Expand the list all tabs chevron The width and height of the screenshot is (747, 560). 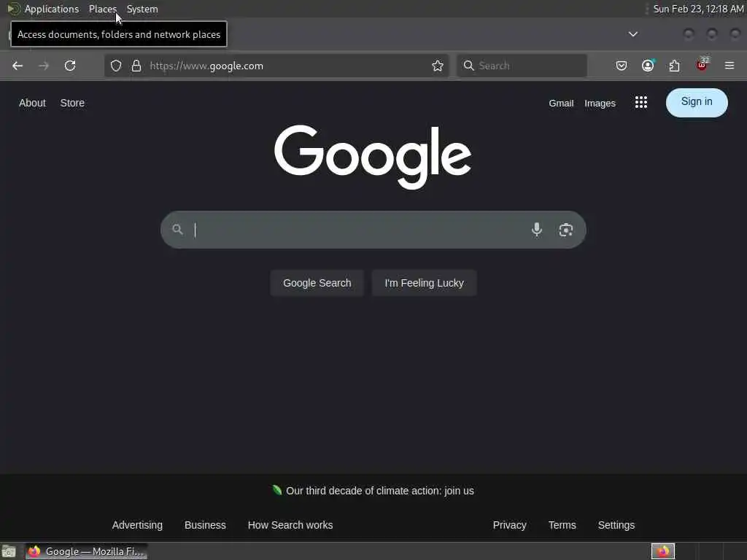[633, 34]
